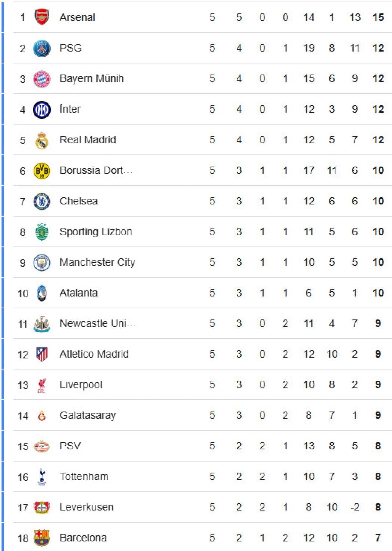Click Arsenal's 15 points value
392x551 pixels.
coord(378,17)
